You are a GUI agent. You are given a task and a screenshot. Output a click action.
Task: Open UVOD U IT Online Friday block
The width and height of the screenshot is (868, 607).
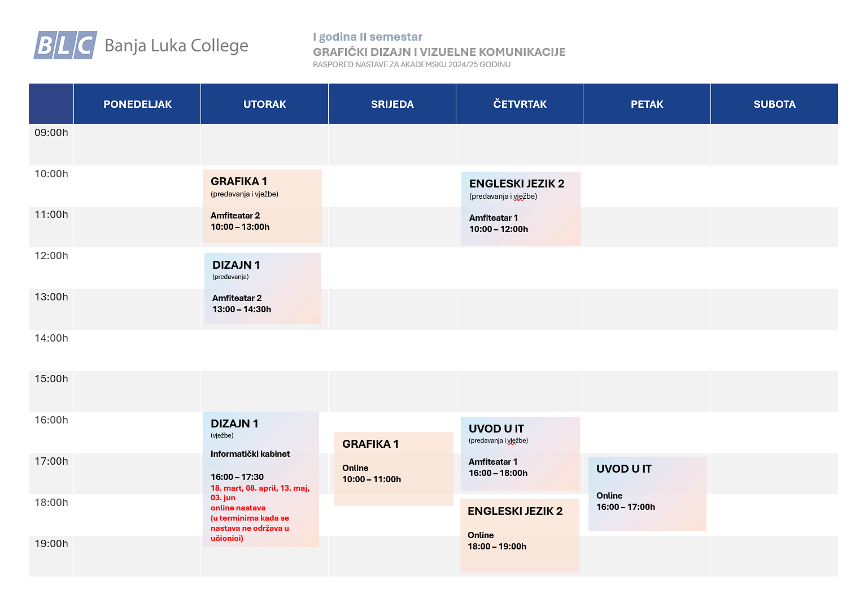pos(647,494)
